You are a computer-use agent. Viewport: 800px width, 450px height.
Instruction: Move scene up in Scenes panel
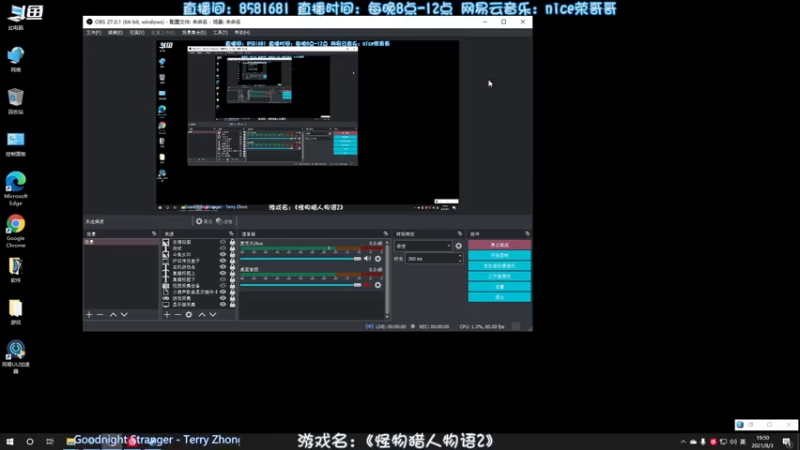tap(113, 315)
